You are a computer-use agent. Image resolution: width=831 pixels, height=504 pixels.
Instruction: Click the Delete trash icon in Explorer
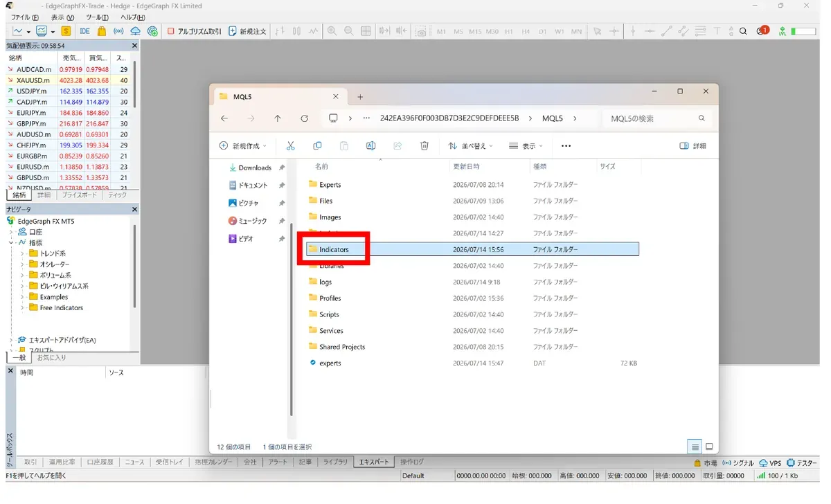tap(425, 146)
